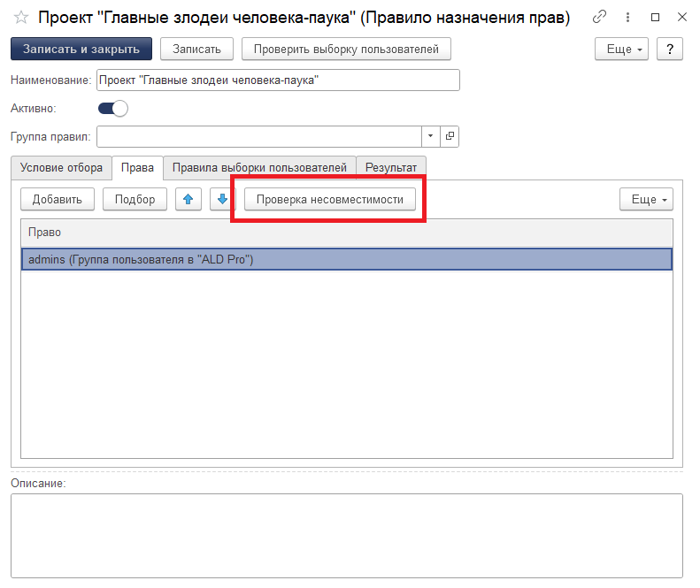Add a new right with Добавить

pyautogui.click(x=58, y=199)
